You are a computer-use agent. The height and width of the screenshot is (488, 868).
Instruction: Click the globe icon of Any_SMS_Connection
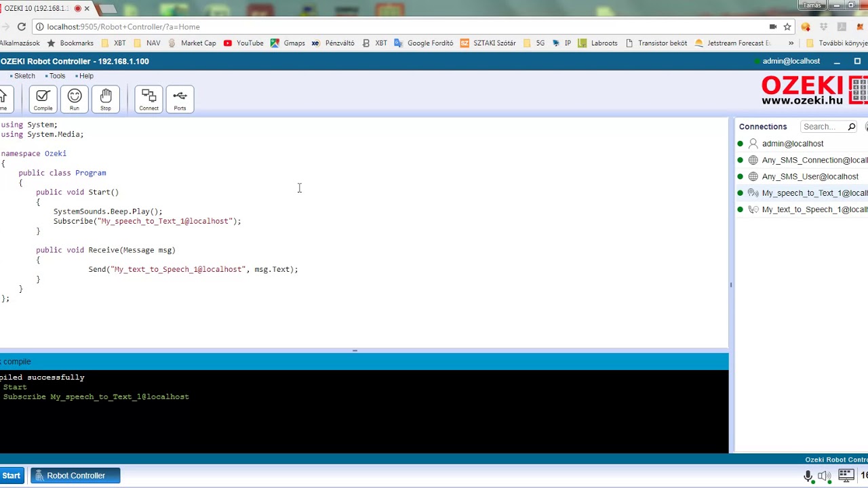pyautogui.click(x=753, y=160)
